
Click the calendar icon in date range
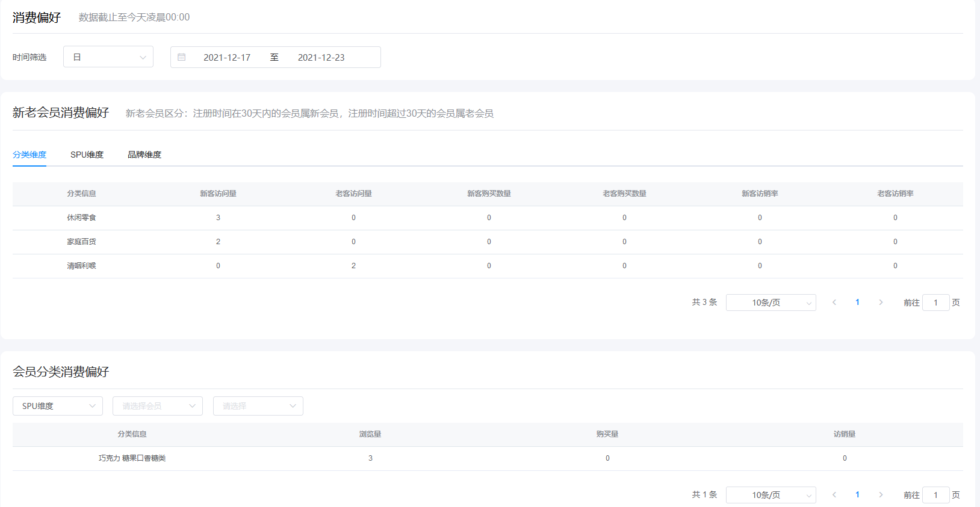[182, 57]
